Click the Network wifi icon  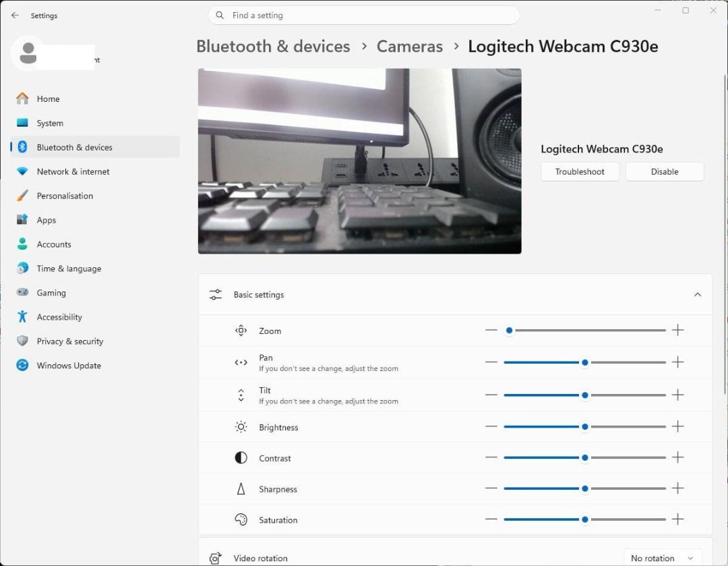pyautogui.click(x=22, y=171)
